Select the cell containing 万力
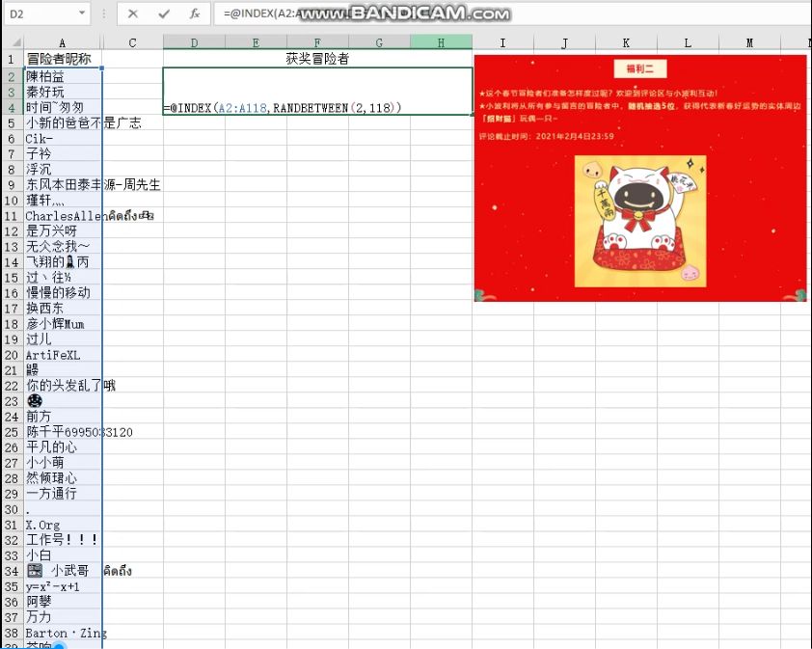The width and height of the screenshot is (812, 649). [x=62, y=617]
